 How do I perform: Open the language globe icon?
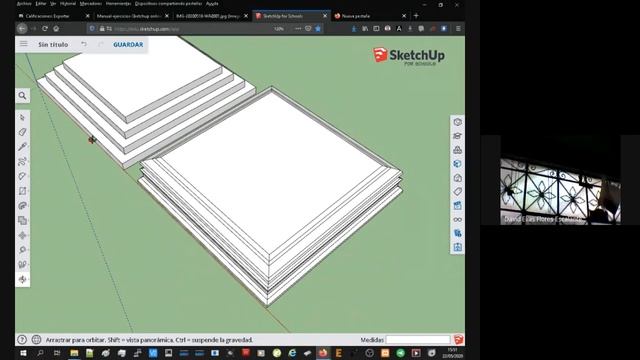[36, 340]
